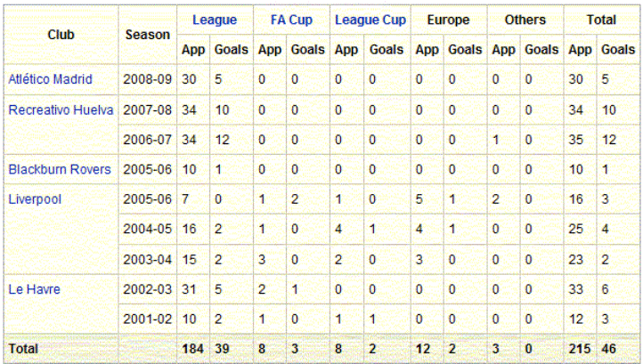Click the 184 total league appearances cell
643x364 pixels.
click(x=193, y=350)
